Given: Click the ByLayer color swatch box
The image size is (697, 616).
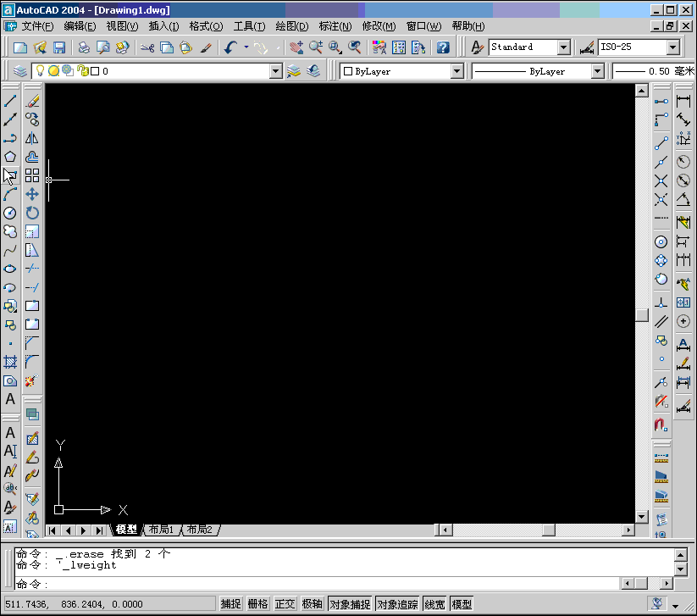Looking at the screenshot, I should pos(348,71).
